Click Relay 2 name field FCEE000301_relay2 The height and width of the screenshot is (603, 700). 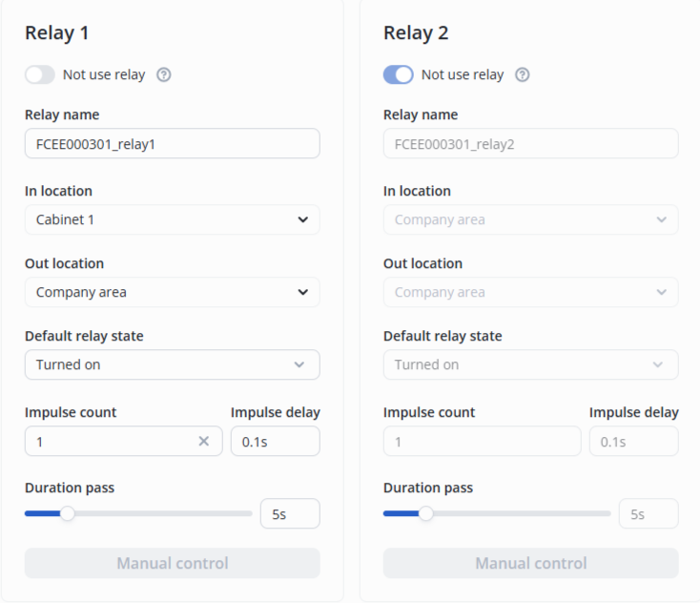pyautogui.click(x=530, y=143)
